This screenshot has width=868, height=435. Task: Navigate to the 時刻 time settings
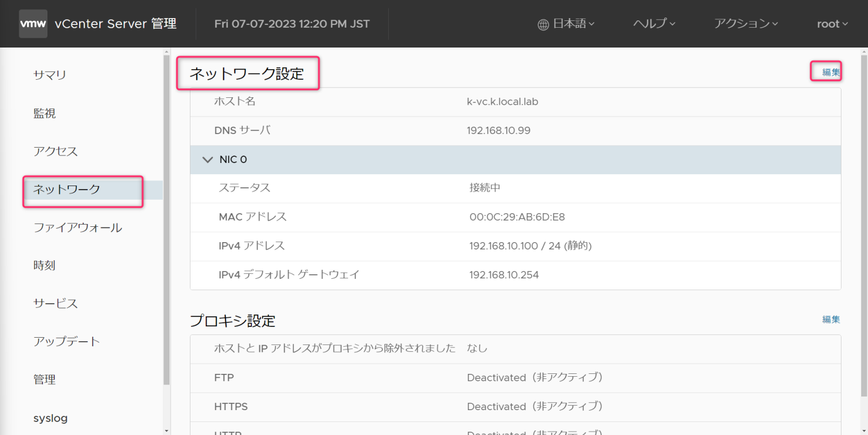click(44, 265)
